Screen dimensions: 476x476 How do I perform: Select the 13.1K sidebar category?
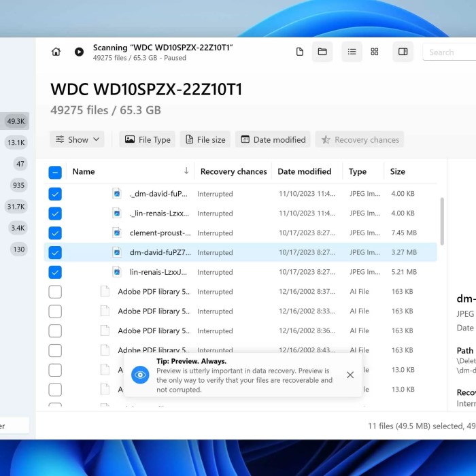pos(16,142)
